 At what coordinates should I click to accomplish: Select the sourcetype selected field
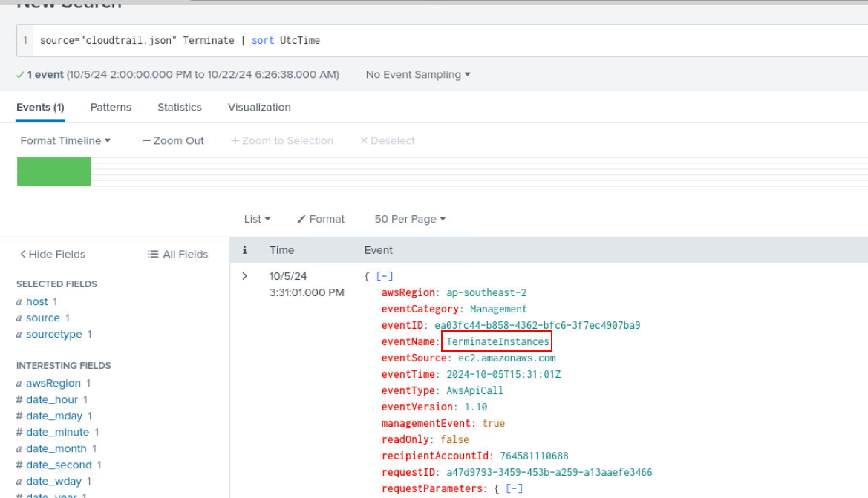53,334
